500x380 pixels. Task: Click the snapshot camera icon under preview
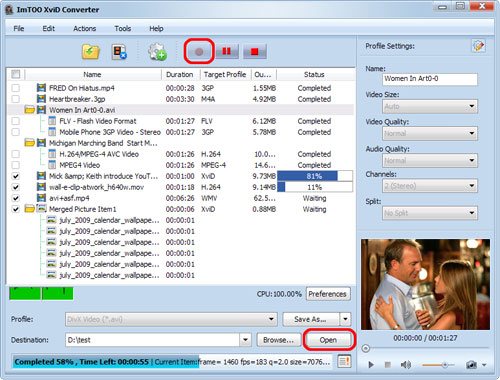[x=471, y=365]
